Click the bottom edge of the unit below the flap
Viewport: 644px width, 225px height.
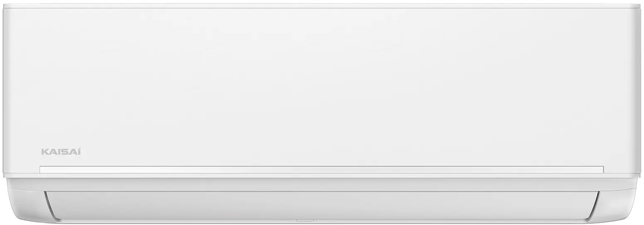coord(322,222)
